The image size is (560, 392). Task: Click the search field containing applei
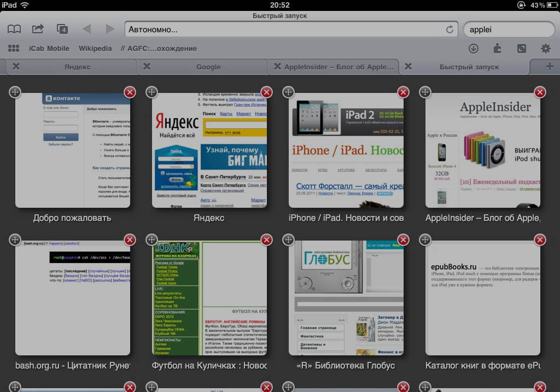(509, 30)
